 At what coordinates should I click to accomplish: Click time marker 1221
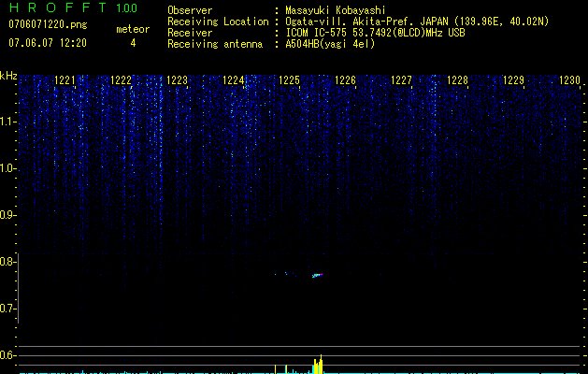click(x=65, y=80)
